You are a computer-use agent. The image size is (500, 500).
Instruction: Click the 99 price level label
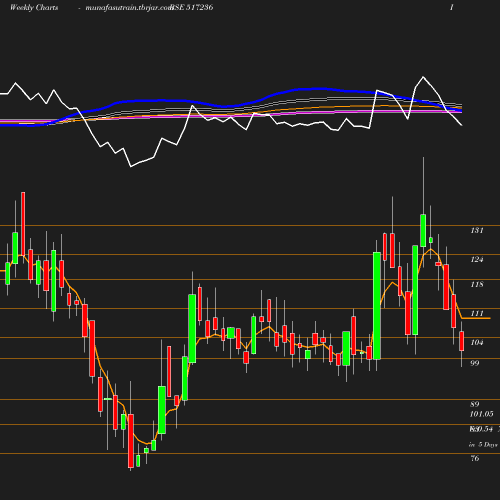[x=475, y=363]
